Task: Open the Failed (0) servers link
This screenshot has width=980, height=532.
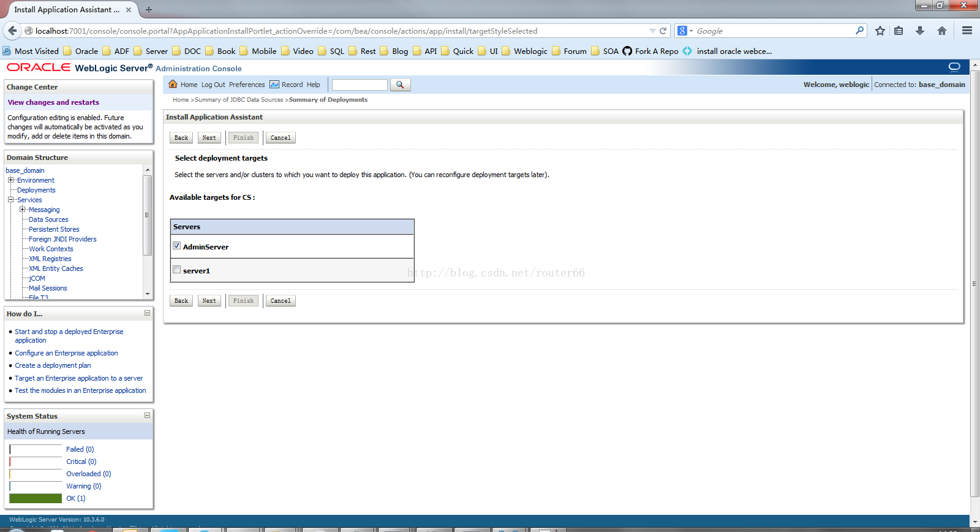Action: tap(80, 449)
